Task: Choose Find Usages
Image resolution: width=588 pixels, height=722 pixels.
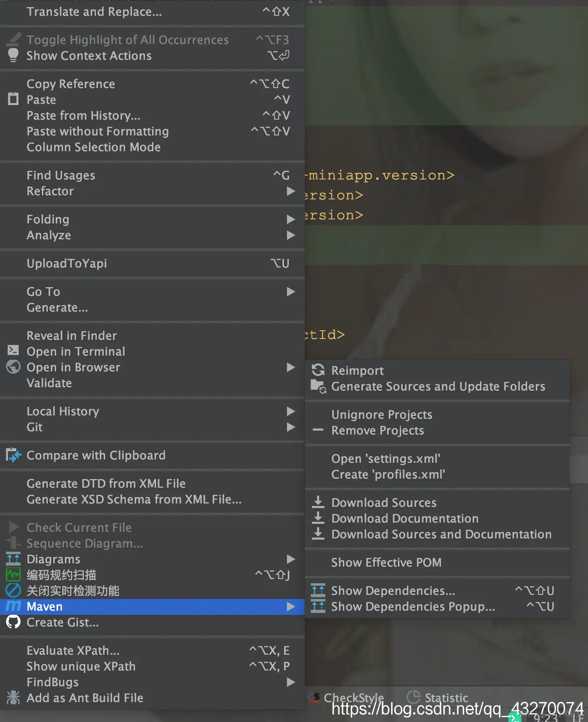Action: point(152,175)
